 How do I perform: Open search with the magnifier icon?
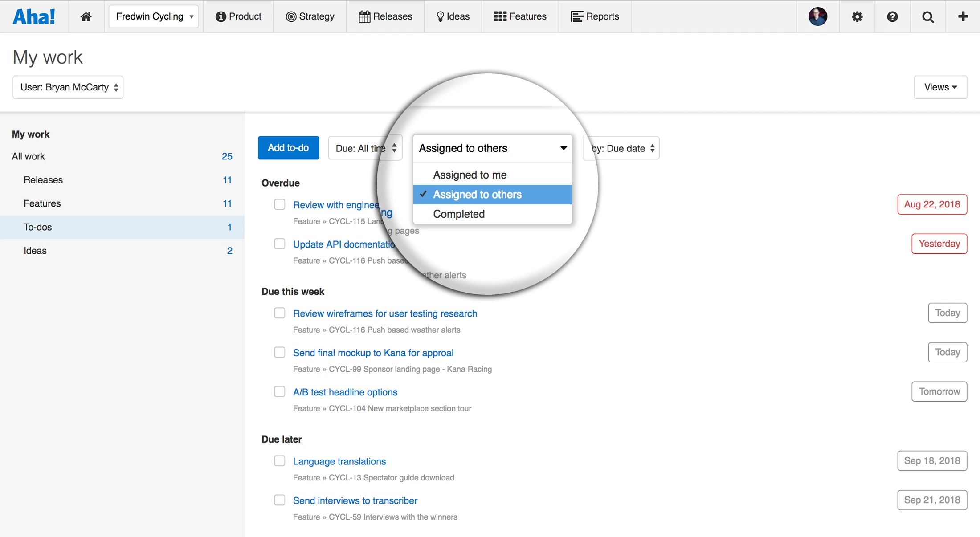pos(928,16)
